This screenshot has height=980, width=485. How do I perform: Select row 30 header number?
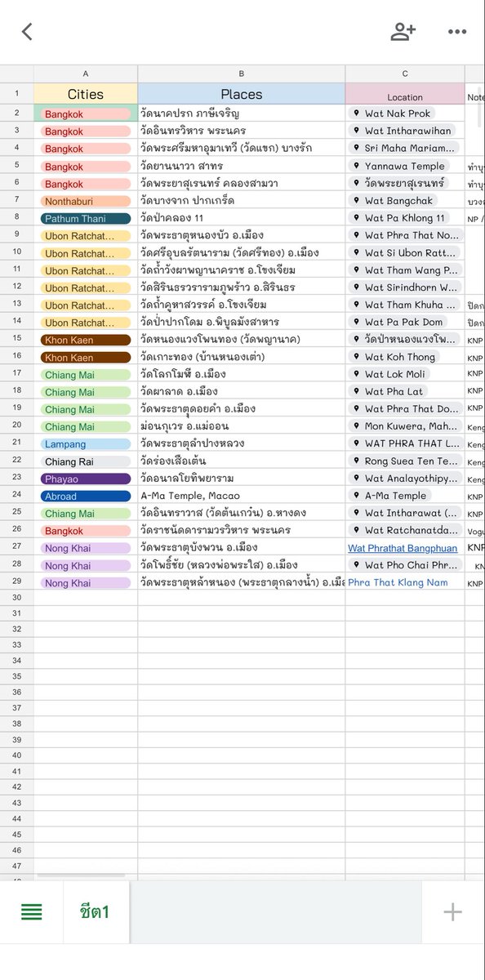click(x=16, y=597)
